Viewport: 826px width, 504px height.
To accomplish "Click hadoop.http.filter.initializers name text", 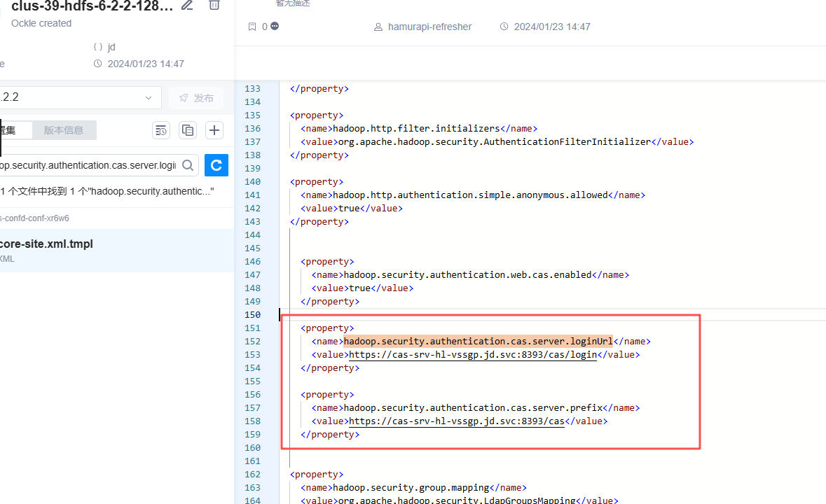I will [416, 128].
